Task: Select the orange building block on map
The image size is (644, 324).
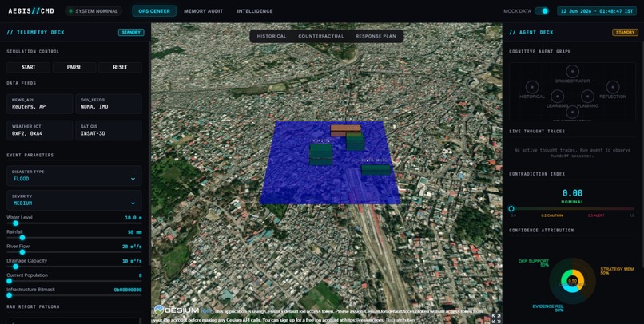Action: tap(345, 129)
